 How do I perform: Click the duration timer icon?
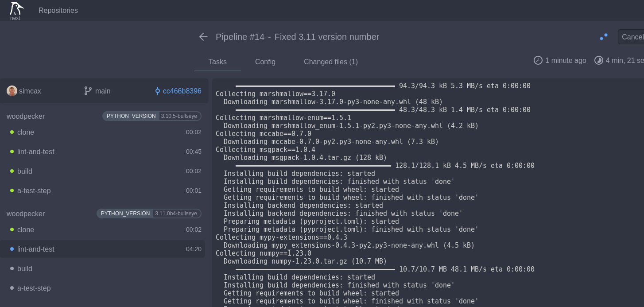tap(599, 60)
